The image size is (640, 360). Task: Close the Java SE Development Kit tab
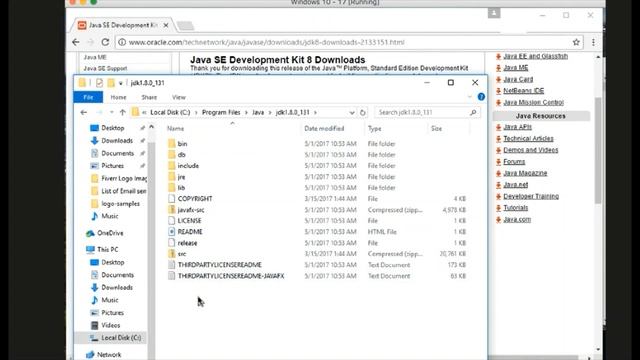pyautogui.click(x=166, y=25)
